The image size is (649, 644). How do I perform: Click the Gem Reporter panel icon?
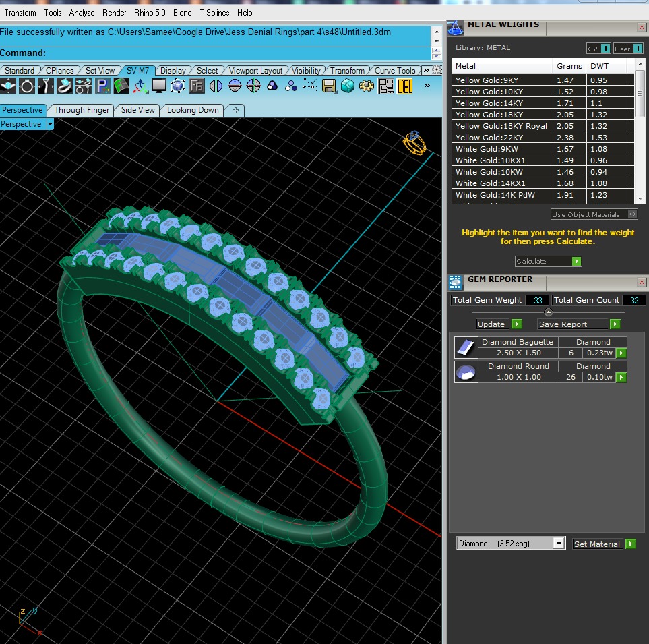tap(456, 283)
